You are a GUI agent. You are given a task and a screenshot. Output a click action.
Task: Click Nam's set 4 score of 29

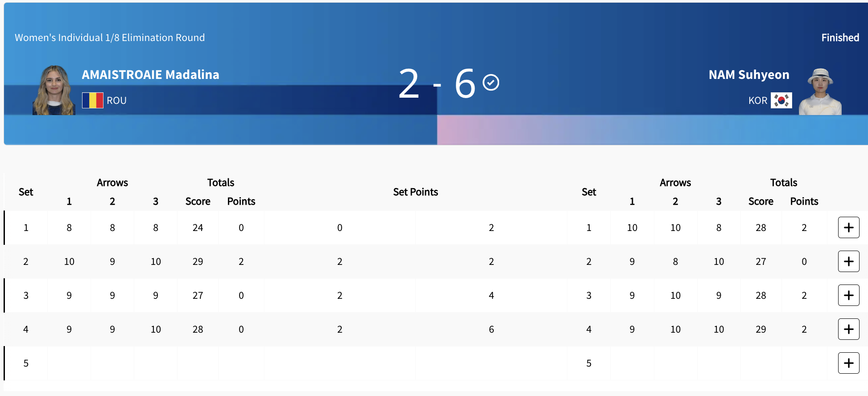(x=761, y=330)
